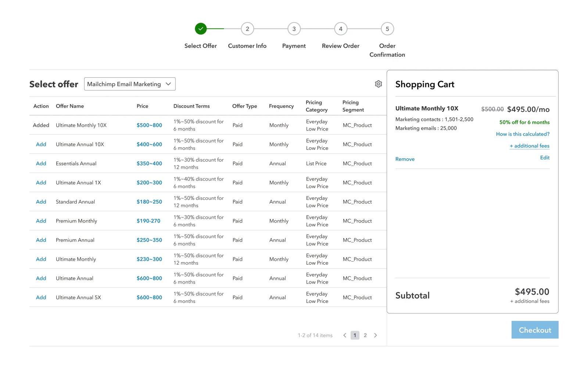Remove Ultimate Monthly 10X from cart
The width and height of the screenshot is (588, 368).
[405, 159]
